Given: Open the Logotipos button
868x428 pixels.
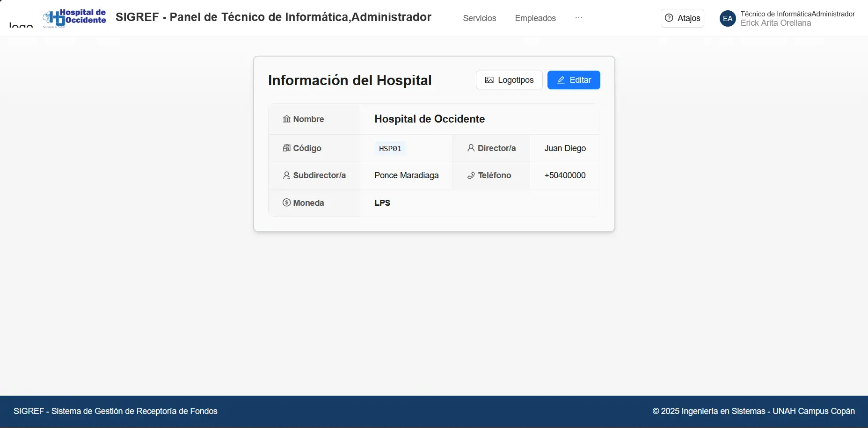Looking at the screenshot, I should coord(509,80).
